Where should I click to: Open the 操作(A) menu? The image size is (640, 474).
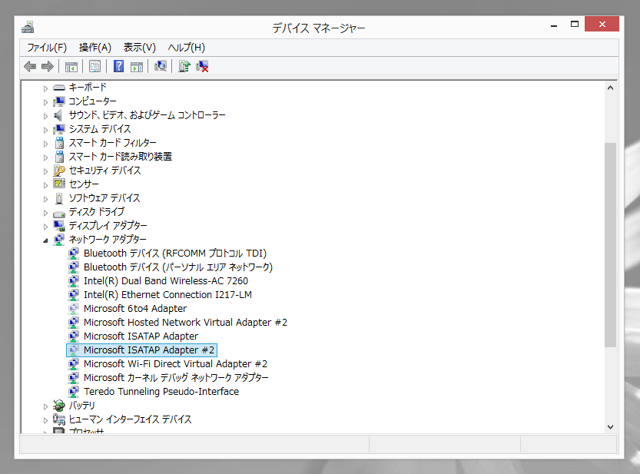95,47
